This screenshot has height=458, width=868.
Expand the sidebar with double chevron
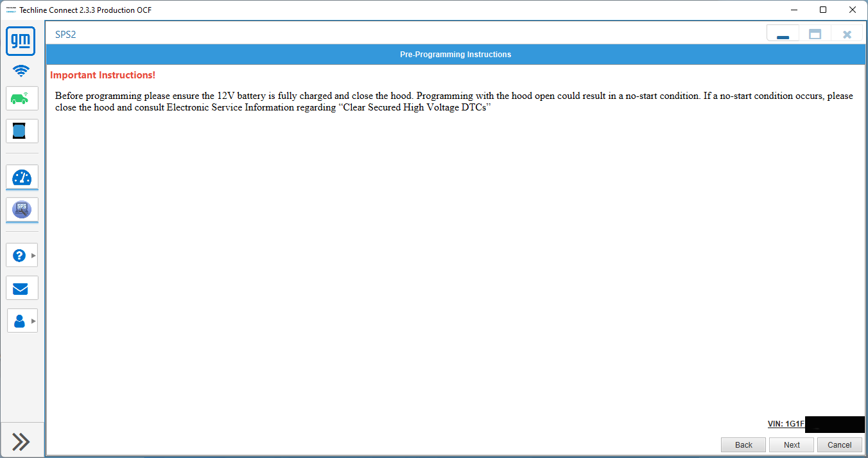[21, 441]
